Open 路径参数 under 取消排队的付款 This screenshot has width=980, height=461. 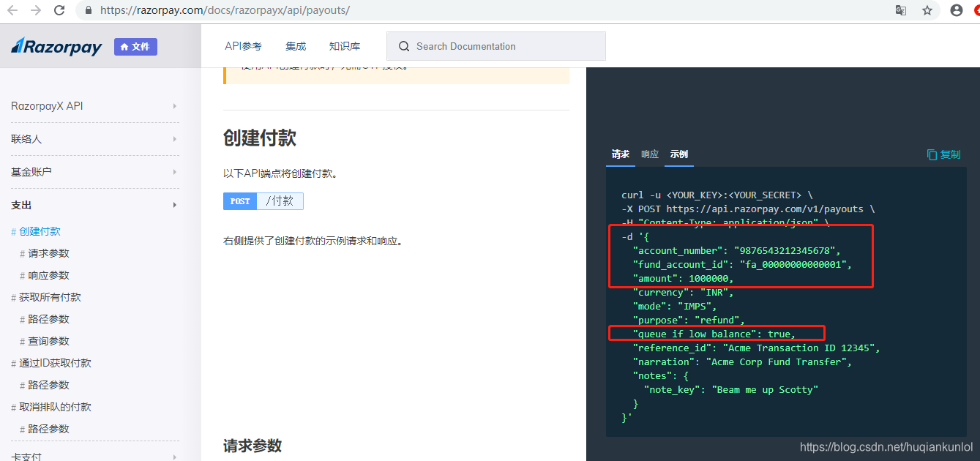point(48,429)
